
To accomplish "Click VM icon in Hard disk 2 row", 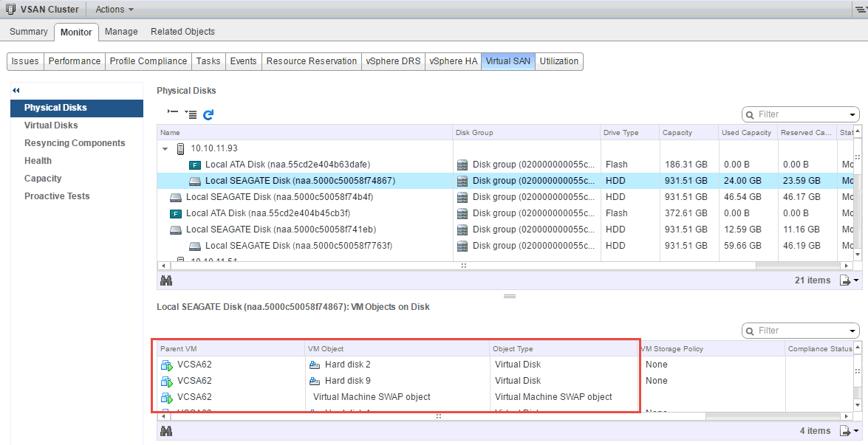I will pos(167,365).
